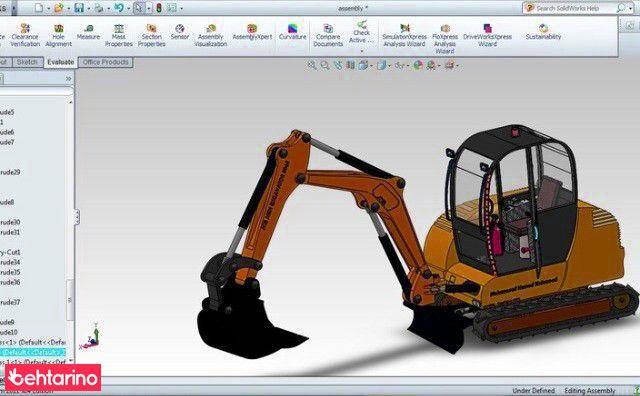Click in Search SolidWorks Help field
Image resolution: width=640 pixels, height=396 pixels.
pyautogui.click(x=569, y=8)
